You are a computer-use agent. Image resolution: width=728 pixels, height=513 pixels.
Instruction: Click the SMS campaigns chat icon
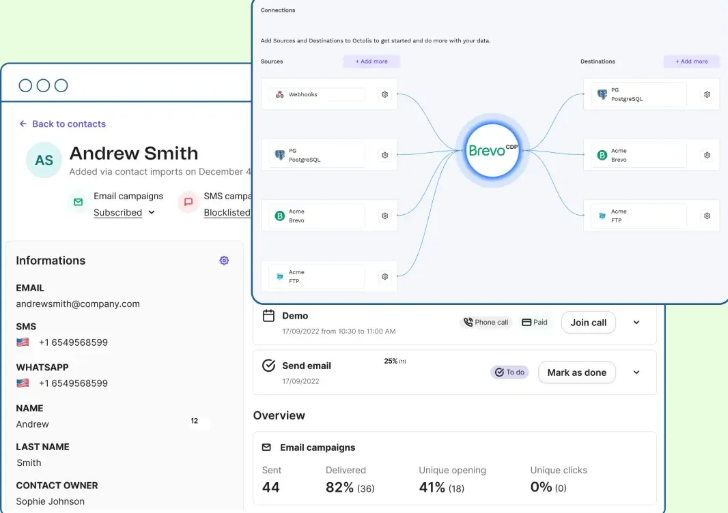188,202
